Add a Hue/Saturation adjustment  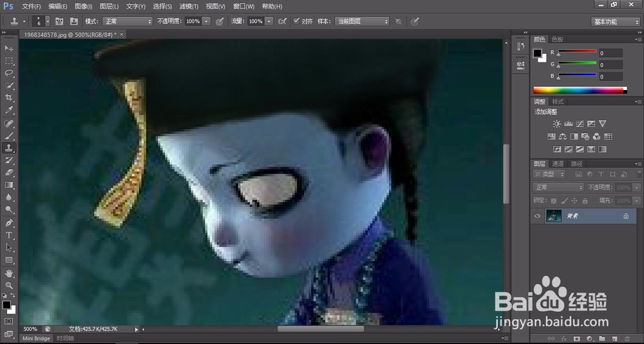(551, 137)
